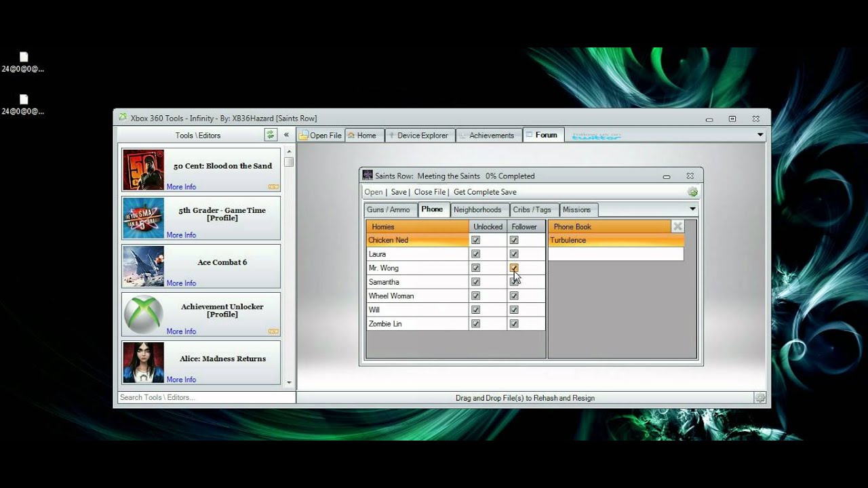Click the Saints Row editor window icon
The width and height of the screenshot is (868, 488).
click(368, 176)
